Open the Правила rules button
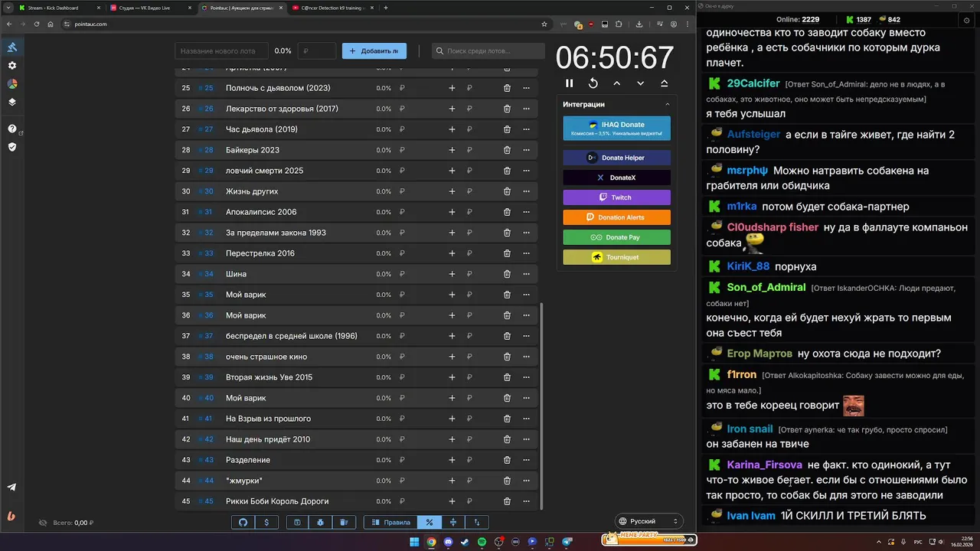Viewport: 980px width, 551px height. [390, 522]
